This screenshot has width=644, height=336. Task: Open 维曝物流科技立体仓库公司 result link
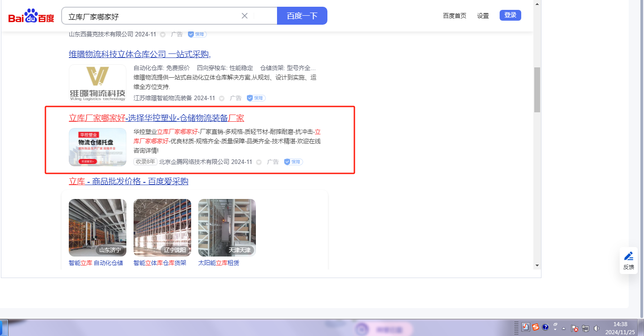coord(139,54)
